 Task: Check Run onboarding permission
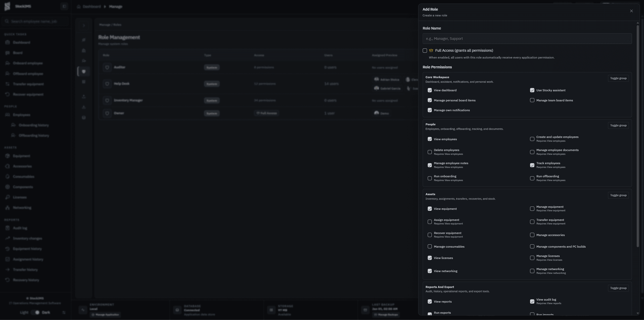430,178
